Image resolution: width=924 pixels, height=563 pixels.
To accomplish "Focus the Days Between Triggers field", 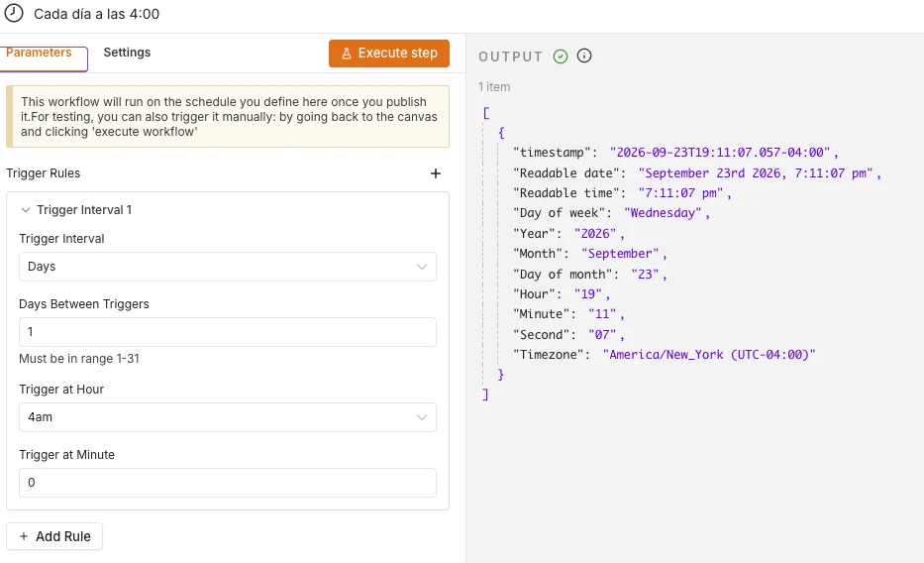I will [x=228, y=332].
